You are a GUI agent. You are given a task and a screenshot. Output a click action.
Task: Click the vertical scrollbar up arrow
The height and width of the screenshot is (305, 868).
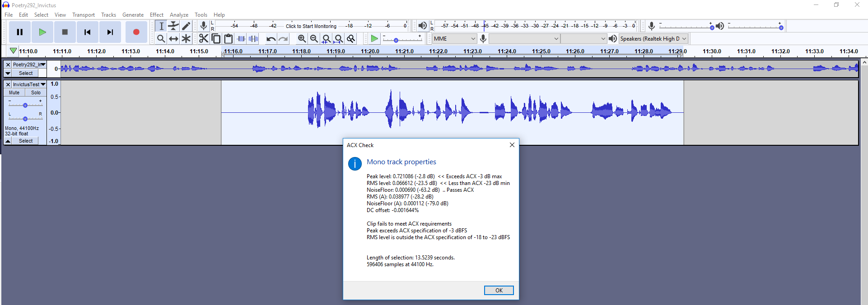[x=864, y=62]
